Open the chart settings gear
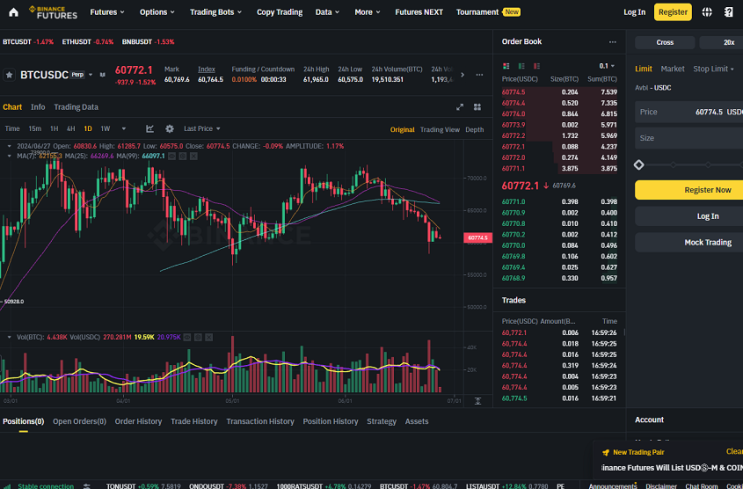This screenshot has height=489, width=743. tap(169, 128)
